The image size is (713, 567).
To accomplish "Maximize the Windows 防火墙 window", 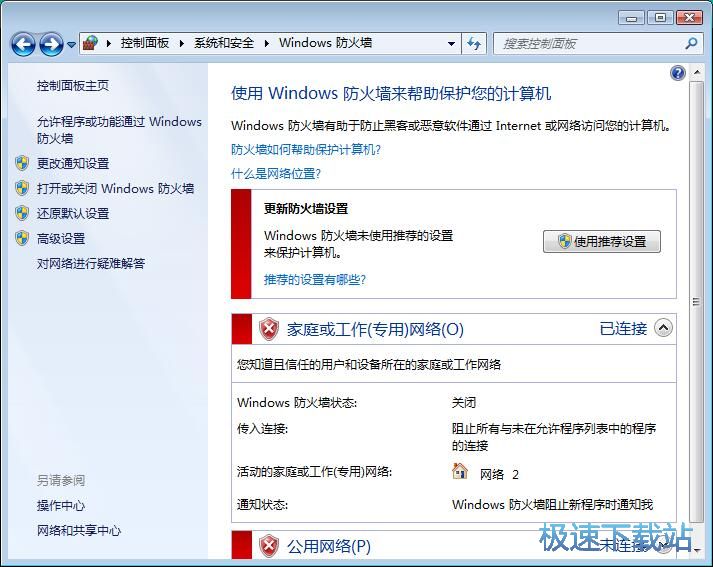I will point(660,18).
